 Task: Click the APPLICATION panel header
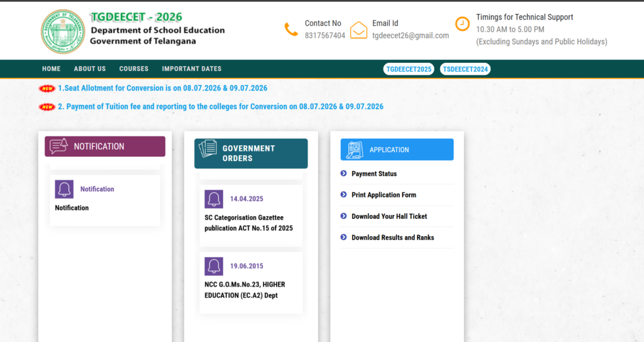397,150
